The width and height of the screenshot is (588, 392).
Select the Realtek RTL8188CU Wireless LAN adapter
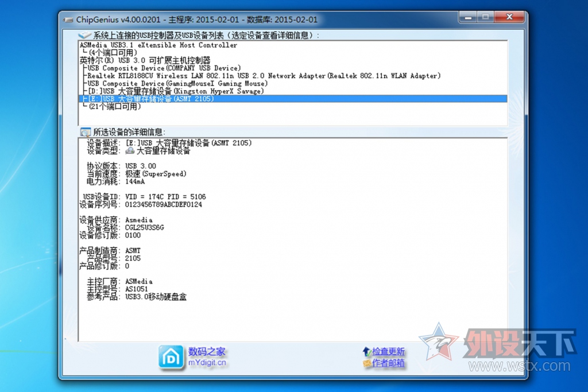coord(264,76)
